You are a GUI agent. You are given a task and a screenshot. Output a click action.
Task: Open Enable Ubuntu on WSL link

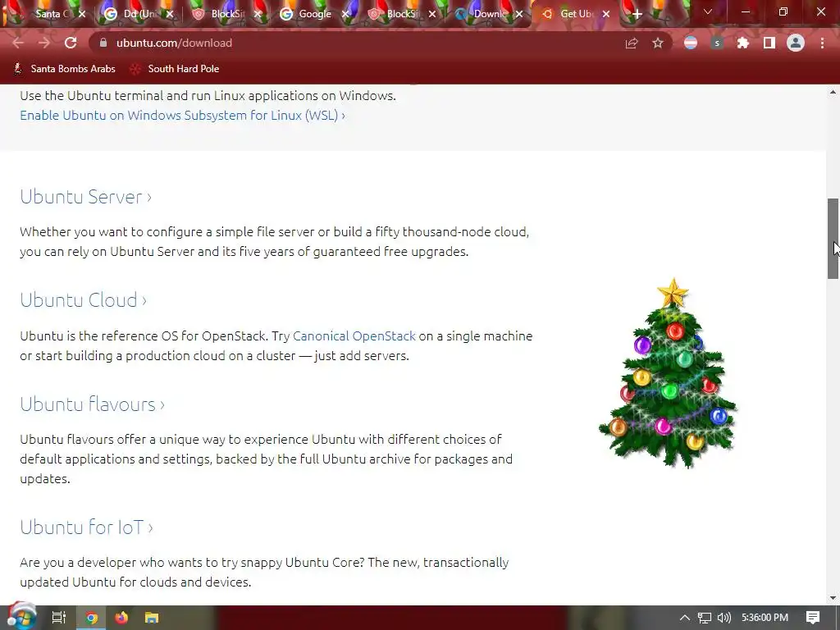[183, 115]
